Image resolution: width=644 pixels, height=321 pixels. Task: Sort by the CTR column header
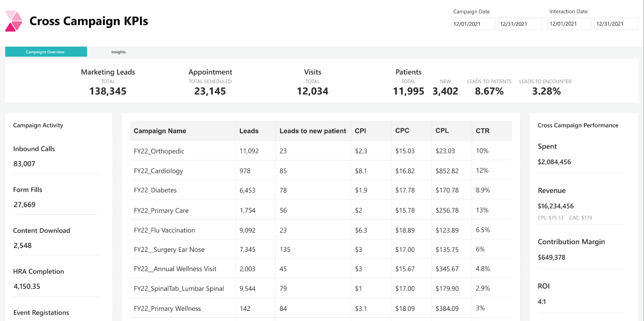point(483,131)
